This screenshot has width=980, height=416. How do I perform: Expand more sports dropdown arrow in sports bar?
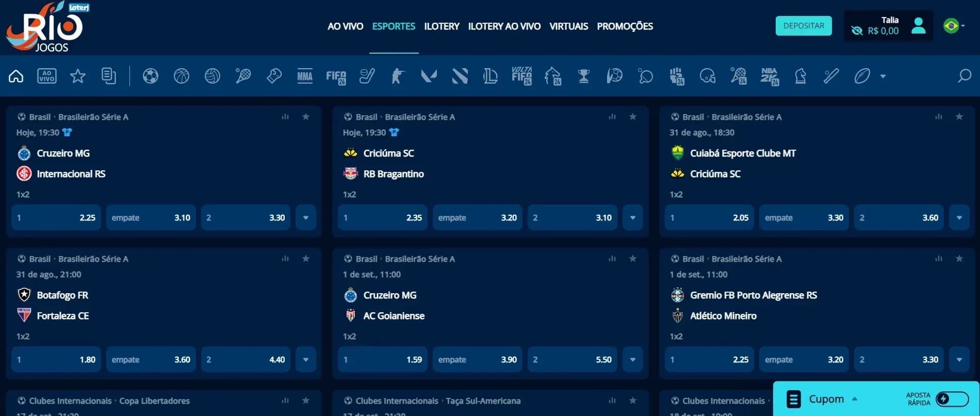pyautogui.click(x=883, y=76)
